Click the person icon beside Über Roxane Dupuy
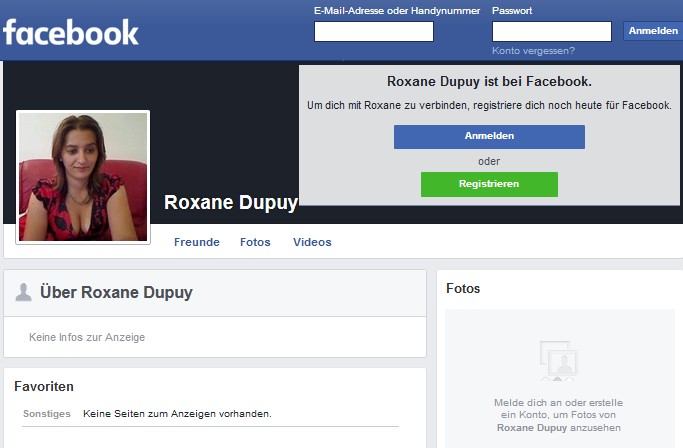Viewport: 683px width, 448px height. [x=23, y=292]
